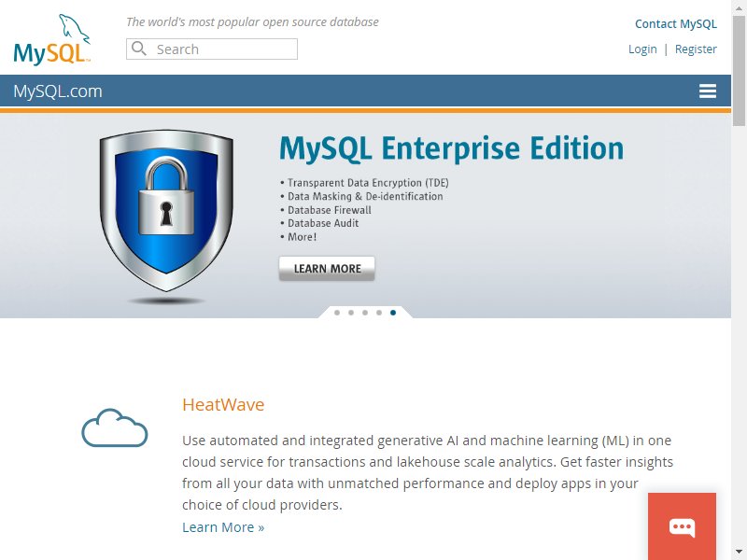Click the MySQL.com navigation title
Screen dimensions: 747x560
point(58,91)
